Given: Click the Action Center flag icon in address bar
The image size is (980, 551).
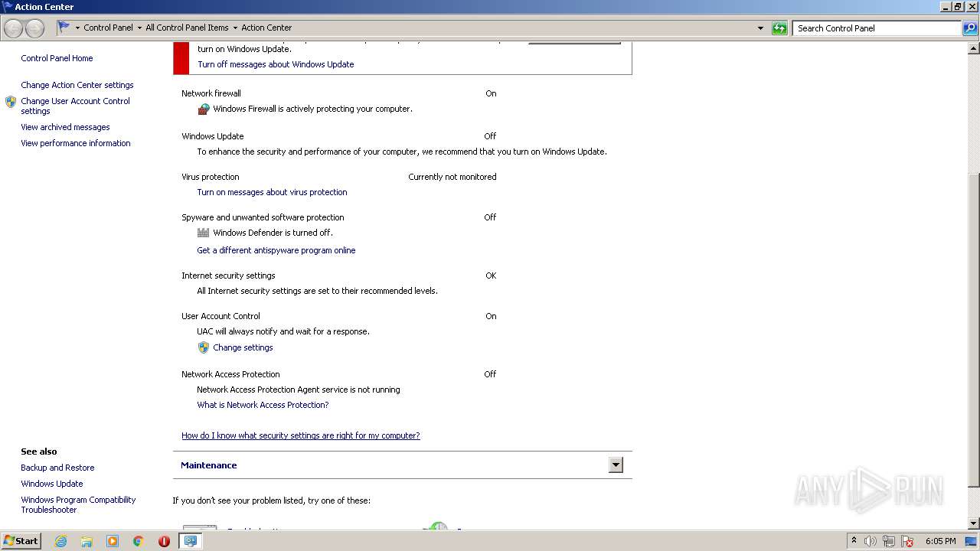Looking at the screenshot, I should click(64, 28).
